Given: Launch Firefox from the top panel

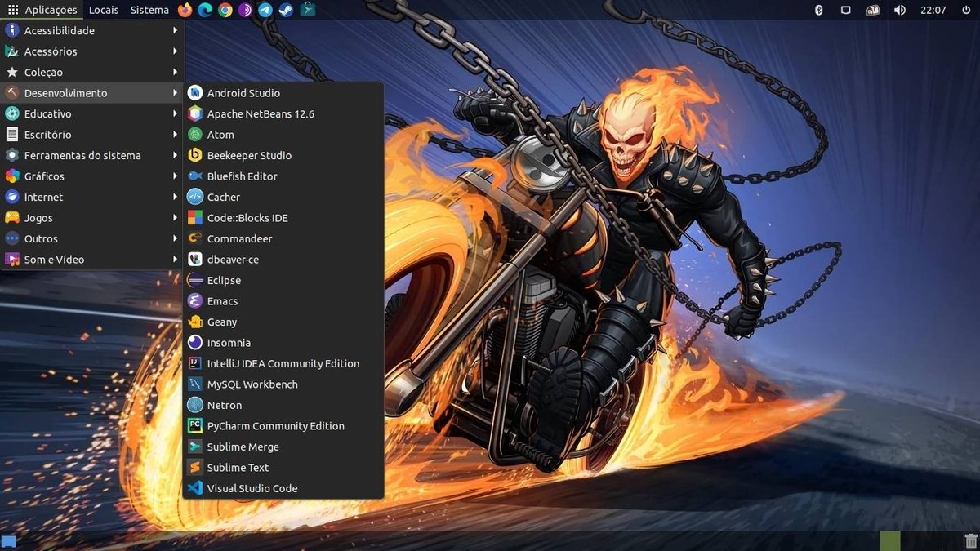Looking at the screenshot, I should [185, 10].
